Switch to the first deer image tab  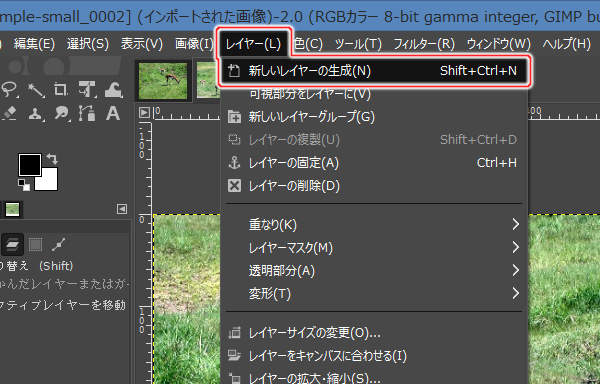coord(163,81)
